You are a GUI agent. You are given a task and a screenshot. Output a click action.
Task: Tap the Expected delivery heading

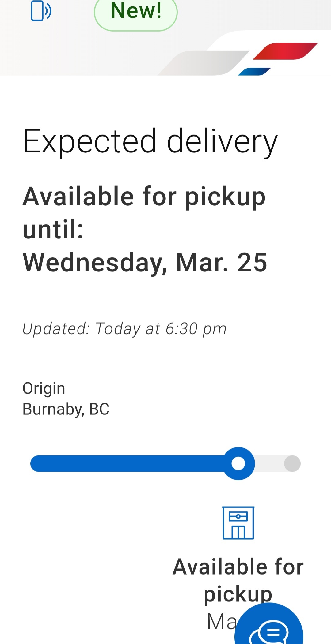tap(150, 142)
